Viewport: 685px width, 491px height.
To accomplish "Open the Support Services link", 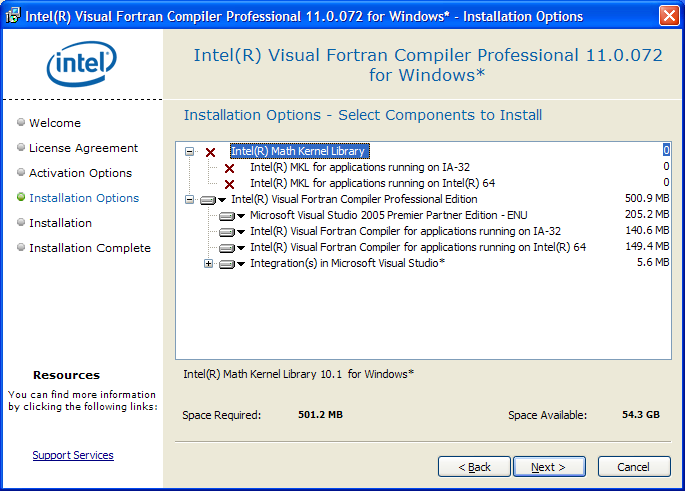I will tap(73, 455).
